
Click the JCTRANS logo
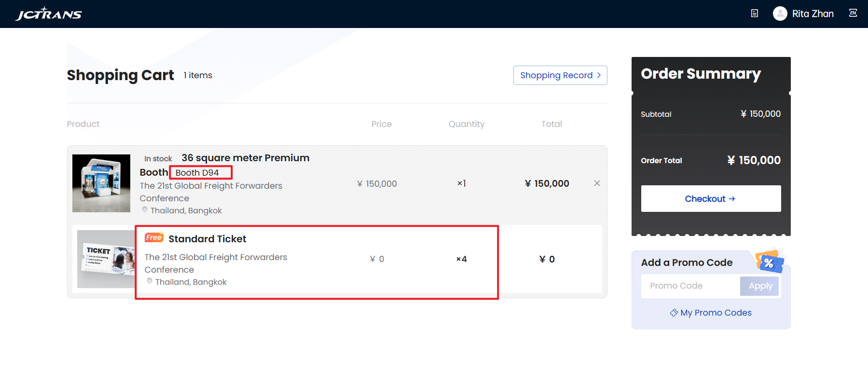[49, 14]
